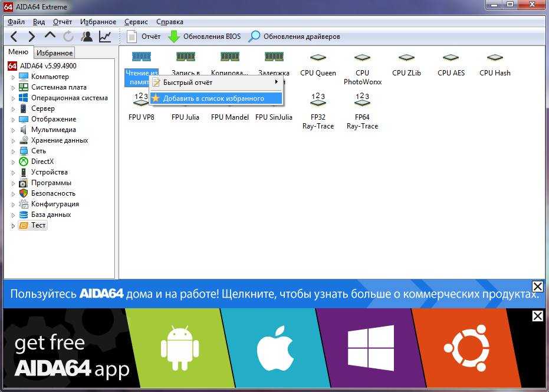Click the back navigation arrow in toolbar
The width and height of the screenshot is (549, 392).
click(x=14, y=37)
